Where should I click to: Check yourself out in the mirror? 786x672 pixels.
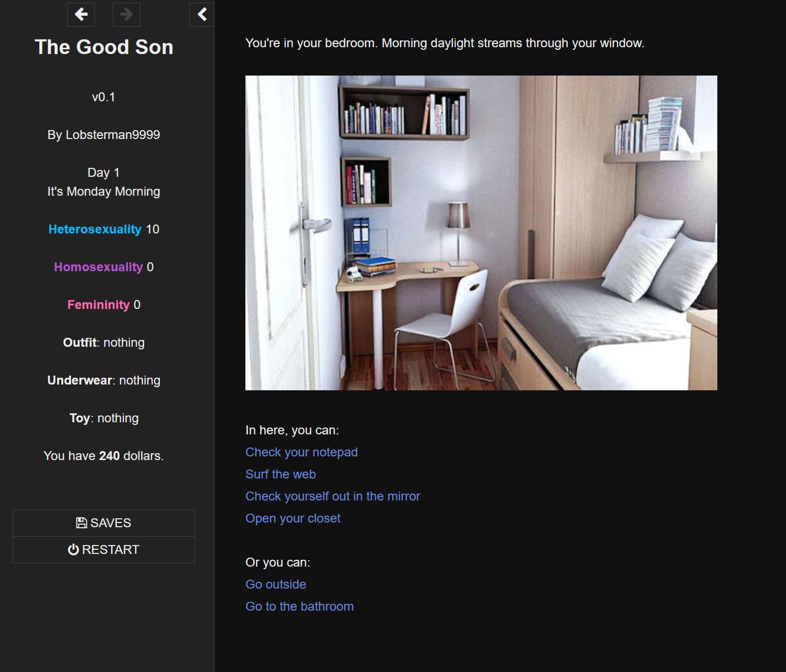332,496
